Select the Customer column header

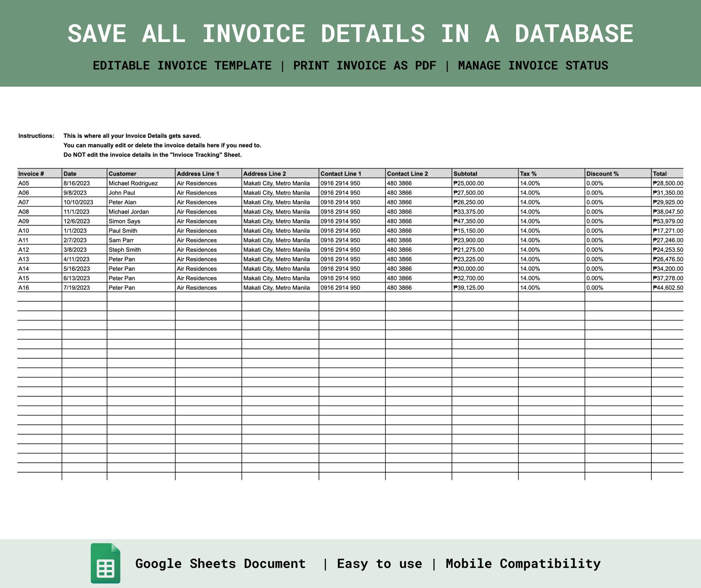pyautogui.click(x=141, y=173)
